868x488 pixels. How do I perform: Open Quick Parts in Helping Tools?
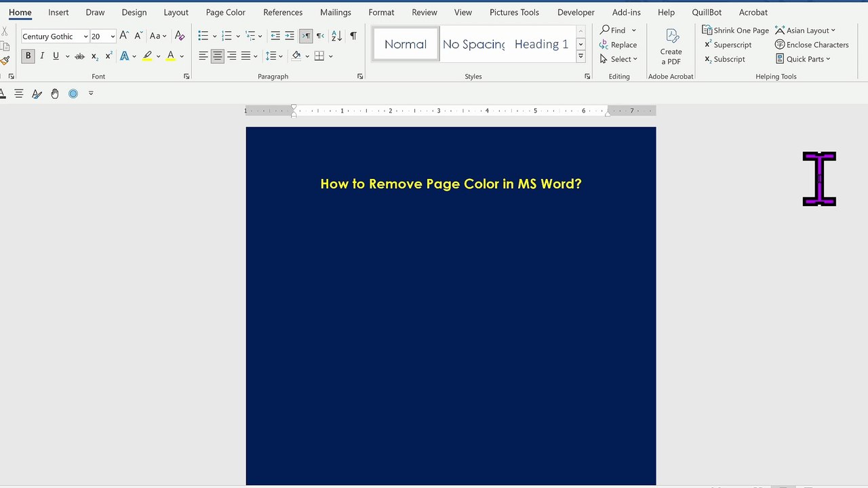[x=803, y=59]
